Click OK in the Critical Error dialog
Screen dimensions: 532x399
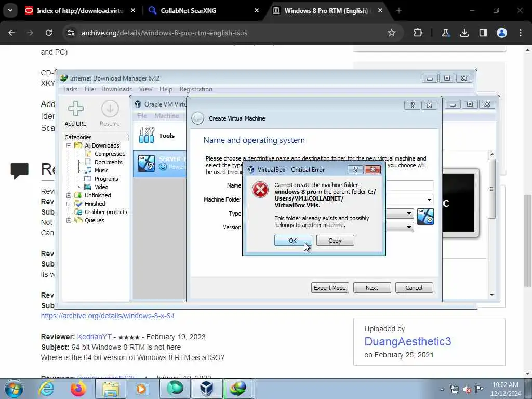[293, 240]
